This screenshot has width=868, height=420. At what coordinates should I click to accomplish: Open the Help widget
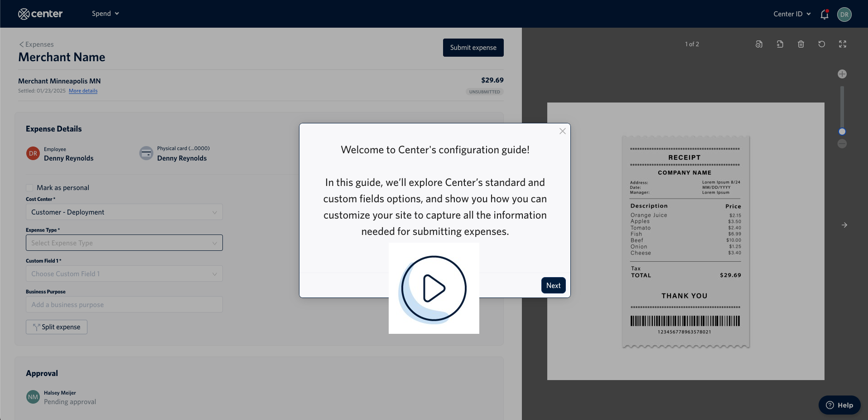pyautogui.click(x=839, y=405)
